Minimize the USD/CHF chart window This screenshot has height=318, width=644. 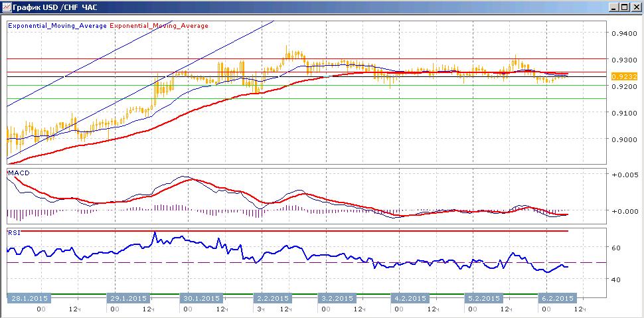pos(615,7)
